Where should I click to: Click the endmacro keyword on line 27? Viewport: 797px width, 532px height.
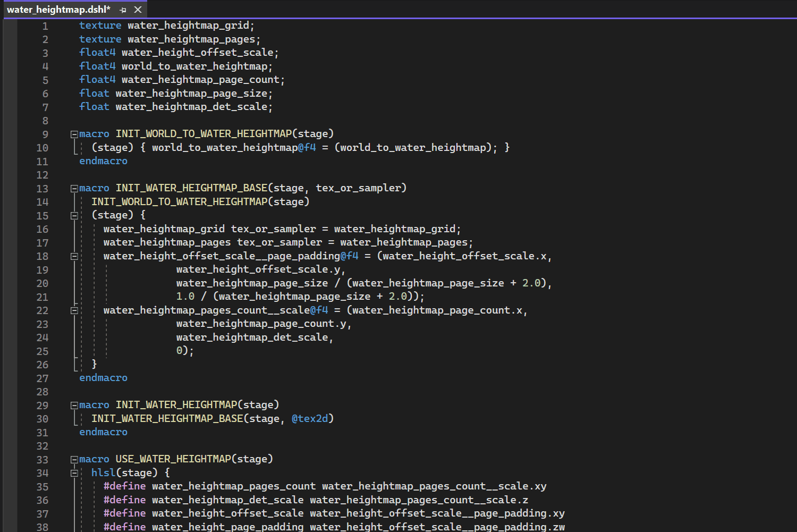coord(103,378)
